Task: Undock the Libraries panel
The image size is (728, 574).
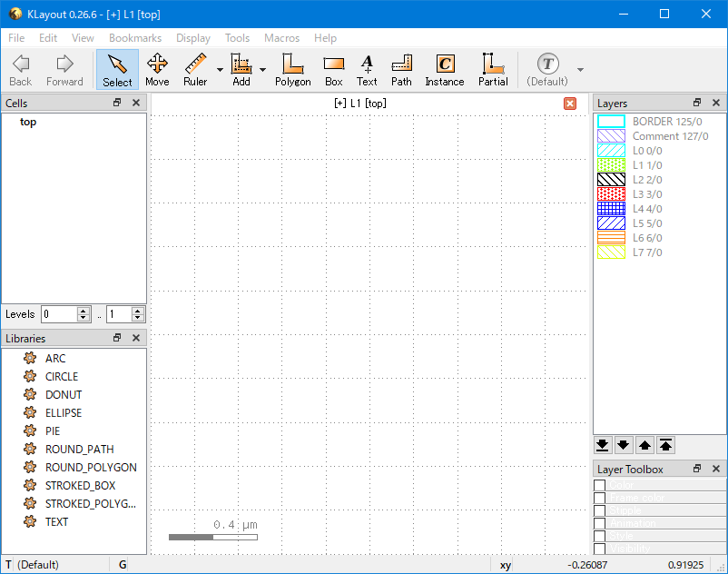Action: (x=117, y=338)
